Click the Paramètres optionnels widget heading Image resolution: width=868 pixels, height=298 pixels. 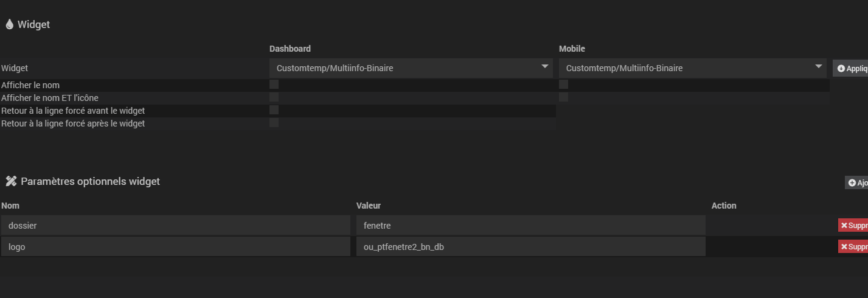(x=90, y=181)
